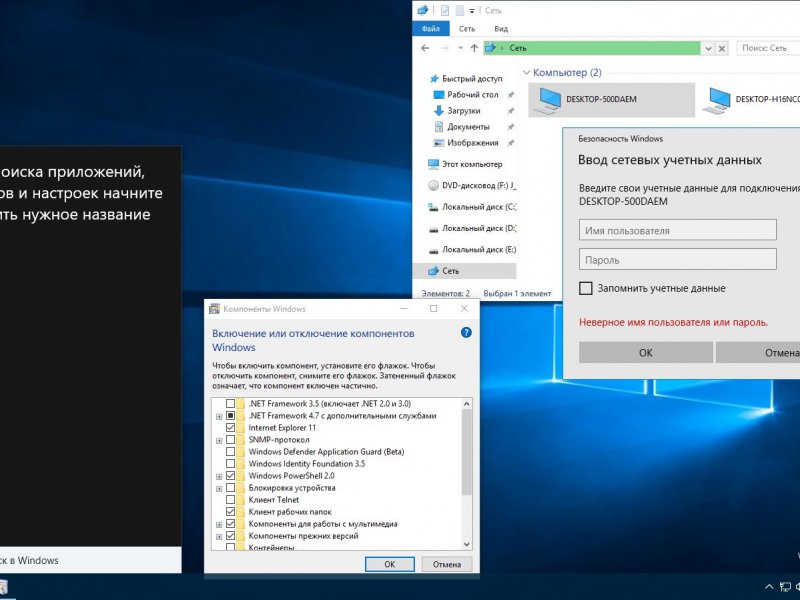Select the DESKTOP-500DAEM computer icon
Viewport: 800px width, 600px height.
(x=546, y=100)
